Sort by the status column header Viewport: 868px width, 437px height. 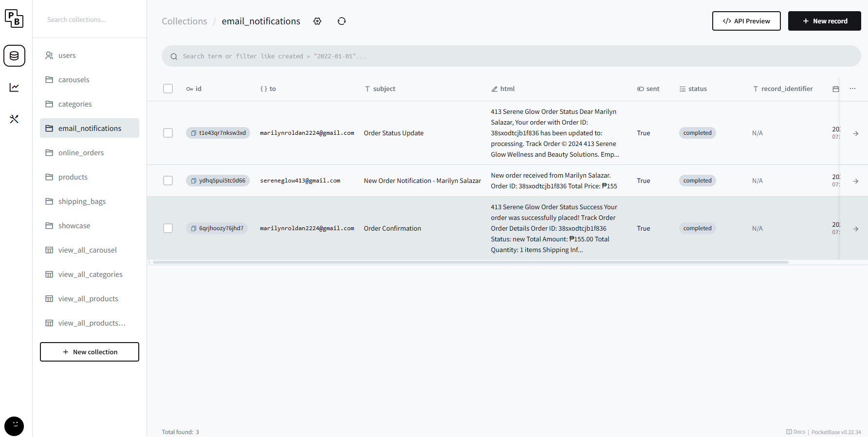693,89
